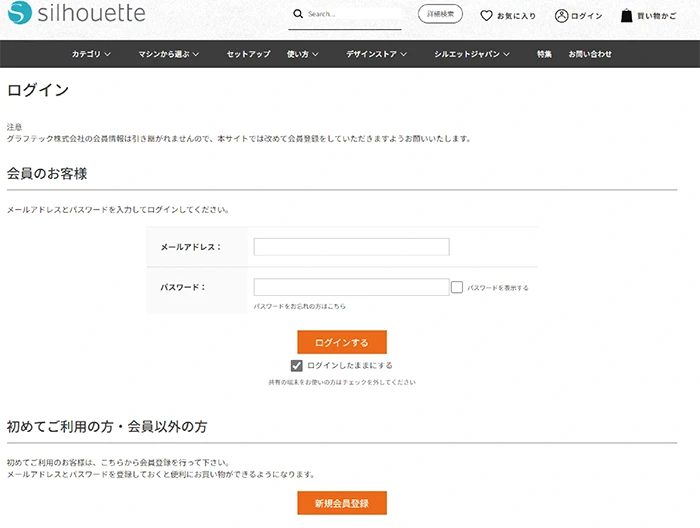Open the 使い方 dropdown menu
Screen dimensions: 700x528
pyautogui.click(x=303, y=54)
